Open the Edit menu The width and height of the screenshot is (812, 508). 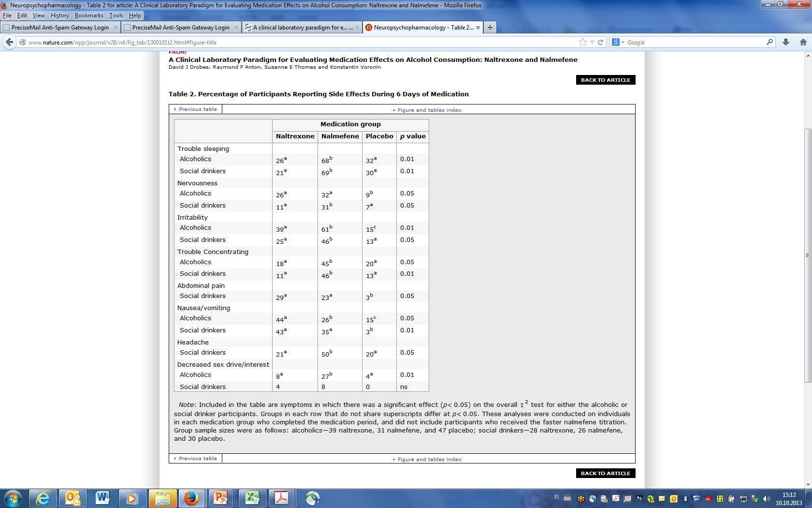click(x=22, y=15)
